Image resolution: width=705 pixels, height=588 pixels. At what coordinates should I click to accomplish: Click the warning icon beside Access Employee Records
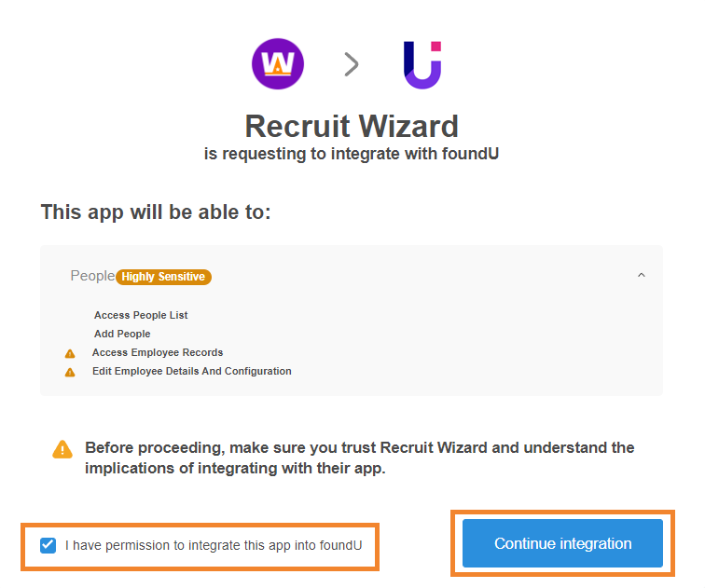[x=70, y=353]
